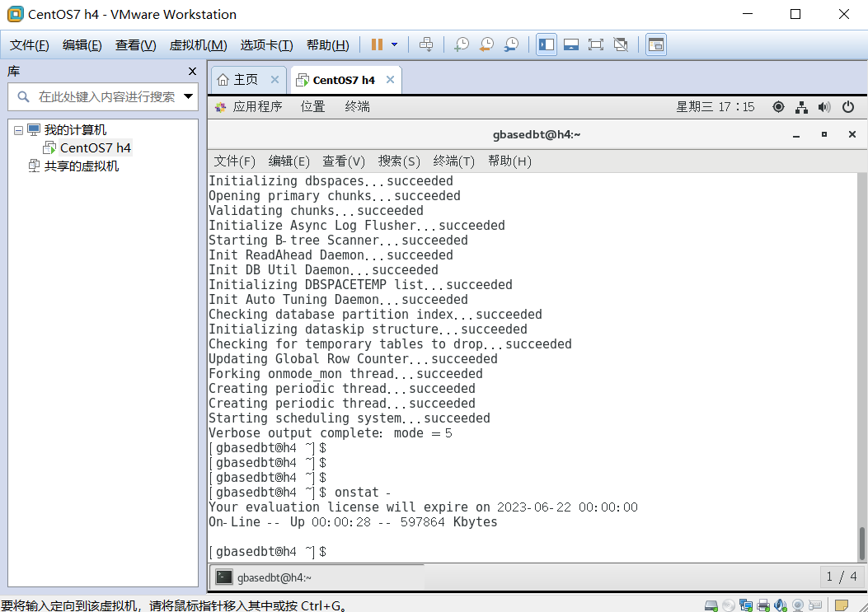Click the 'Verbose output complete' line
The height and width of the screenshot is (612, 868).
(331, 433)
